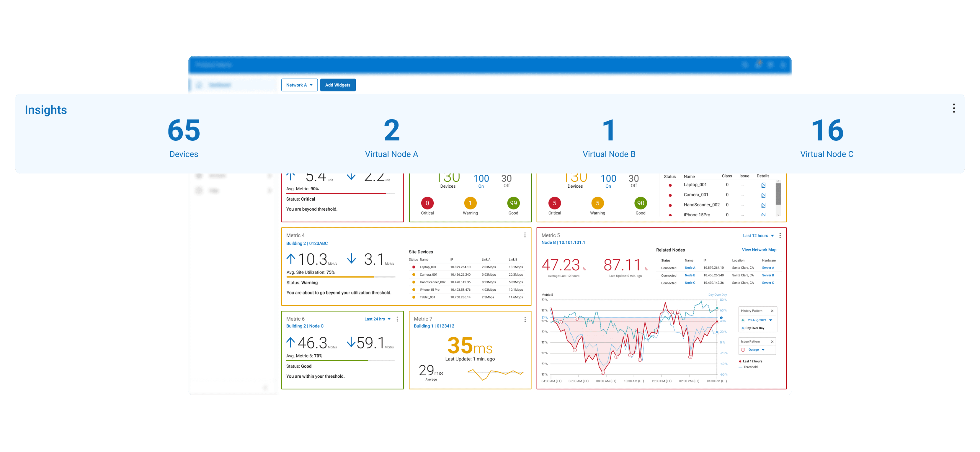Image resolution: width=980 pixels, height=452 pixels.
Task: Open Metric 5 widget kebab menu
Action: tap(780, 236)
